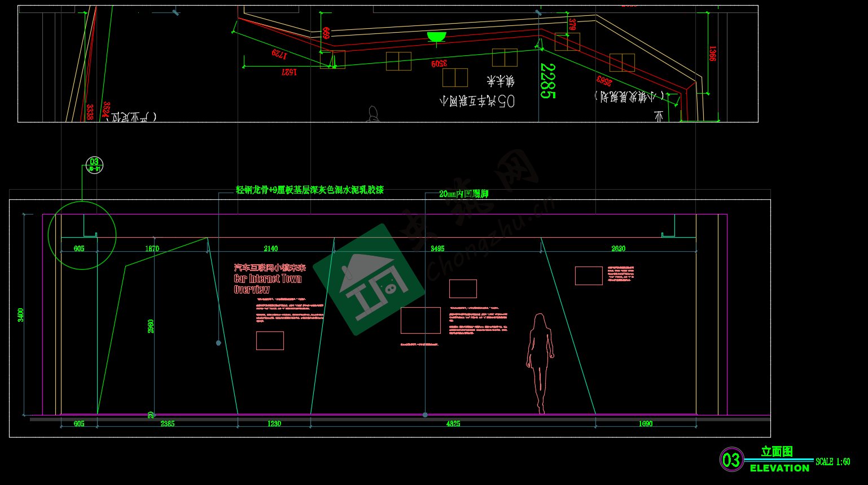Click the 2140 top dimension text

[271, 248]
